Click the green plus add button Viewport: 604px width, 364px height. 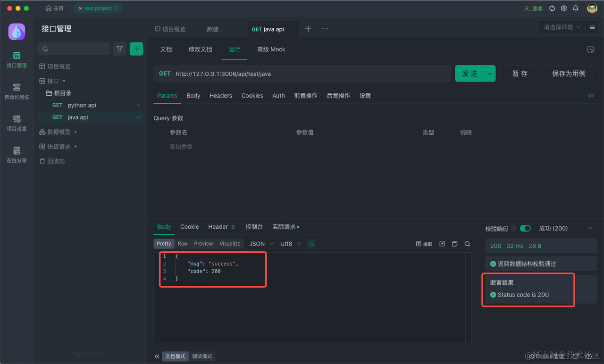pyautogui.click(x=136, y=49)
